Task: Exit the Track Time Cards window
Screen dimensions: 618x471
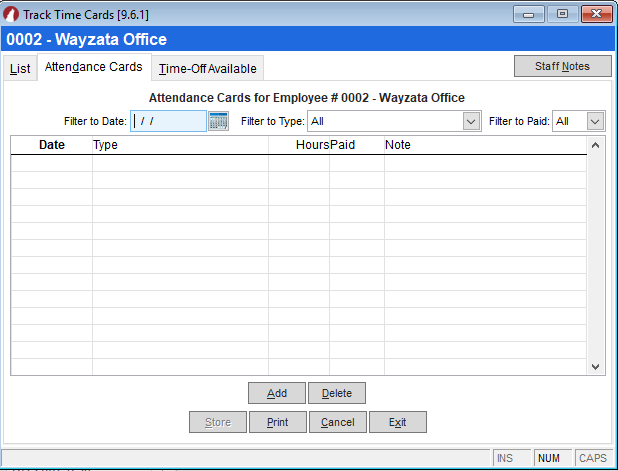Action: [397, 422]
